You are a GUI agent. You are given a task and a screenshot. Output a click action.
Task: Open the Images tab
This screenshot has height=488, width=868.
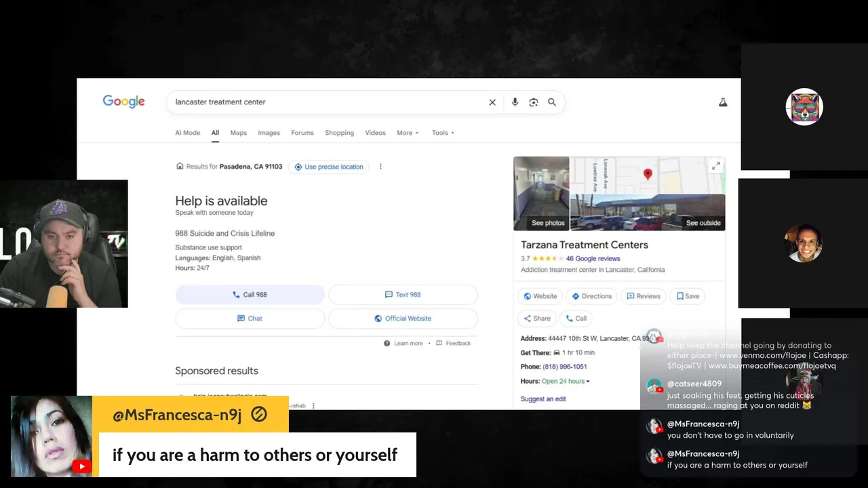pos(269,133)
